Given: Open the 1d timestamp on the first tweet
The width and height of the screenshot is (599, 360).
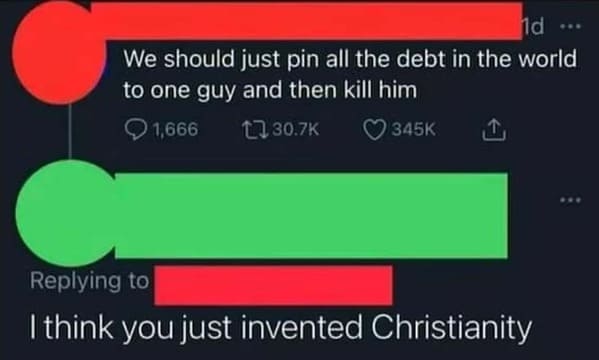Looking at the screenshot, I should (533, 27).
